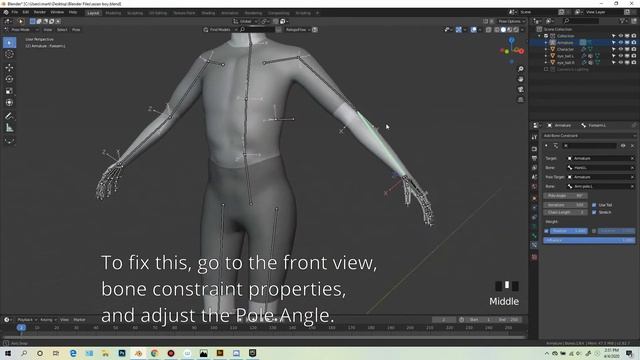Click Pole Target bone arm pole field
The width and height of the screenshot is (640, 360).
(600, 187)
